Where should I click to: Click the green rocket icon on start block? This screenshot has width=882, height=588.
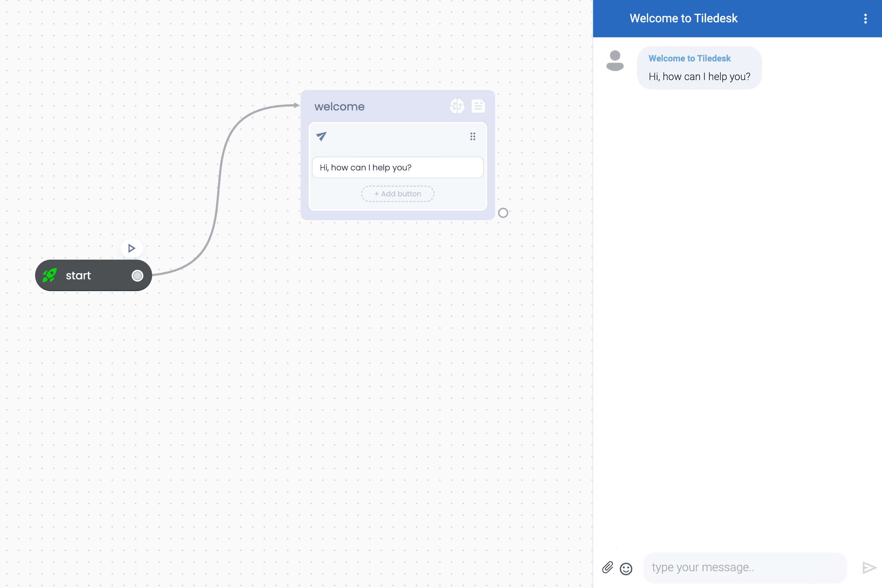click(x=49, y=275)
